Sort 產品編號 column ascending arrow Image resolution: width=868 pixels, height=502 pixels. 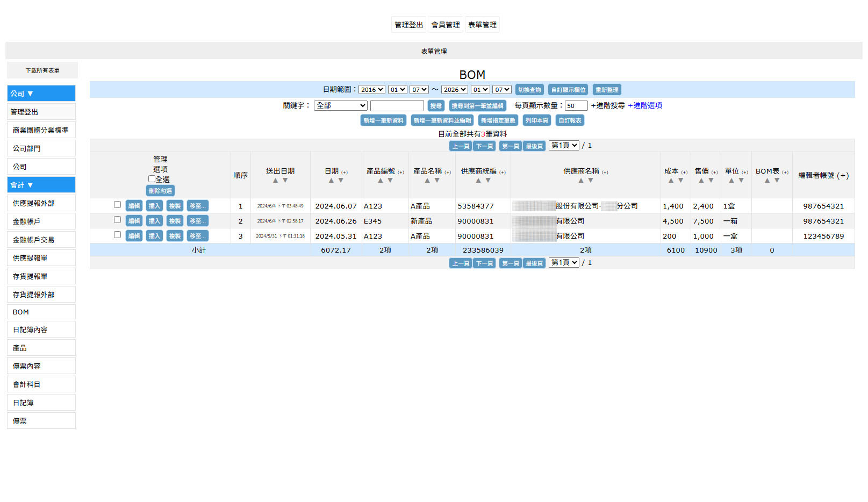tap(381, 181)
